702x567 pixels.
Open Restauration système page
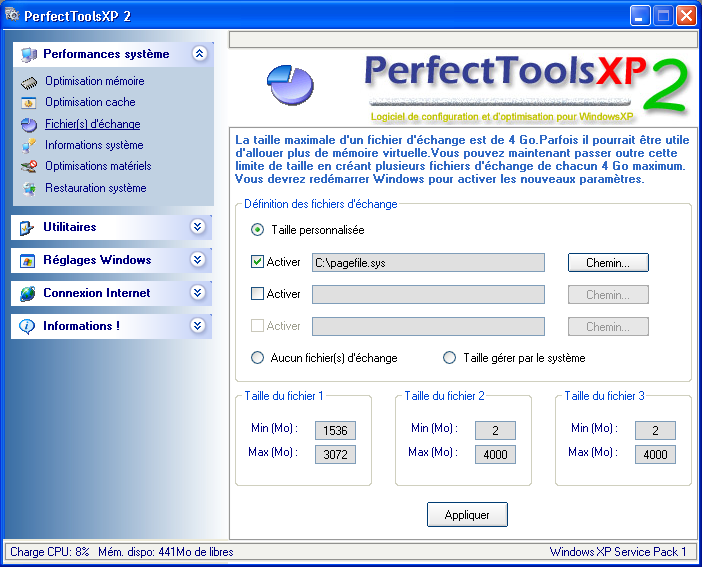click(95, 188)
